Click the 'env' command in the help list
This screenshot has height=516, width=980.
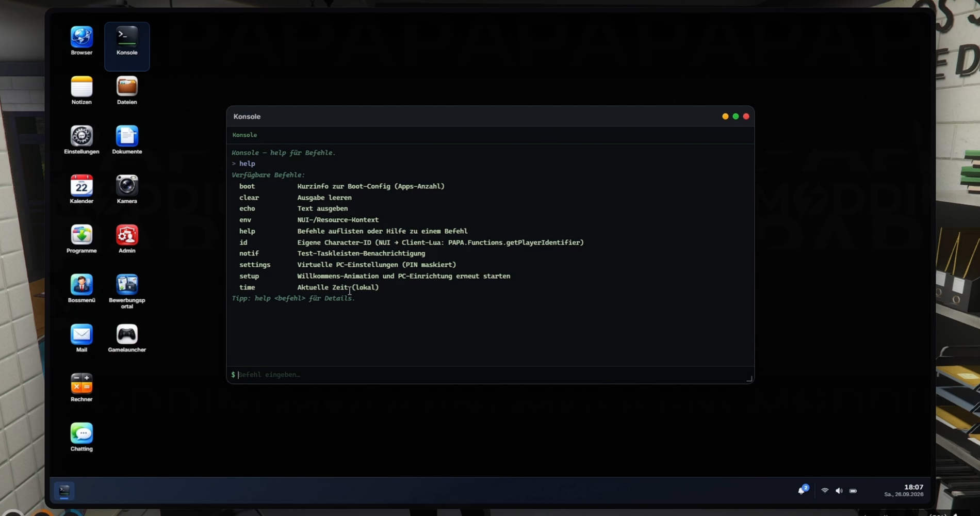tap(245, 220)
